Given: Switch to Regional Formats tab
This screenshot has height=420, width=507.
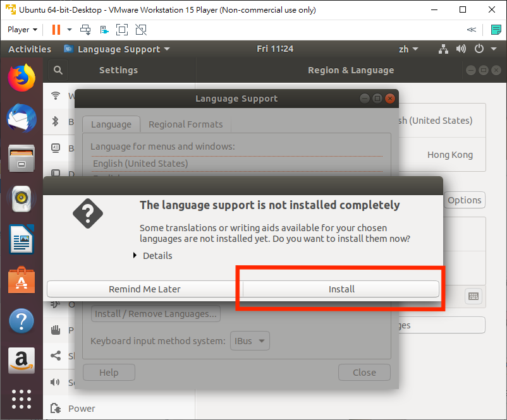Looking at the screenshot, I should (x=186, y=124).
